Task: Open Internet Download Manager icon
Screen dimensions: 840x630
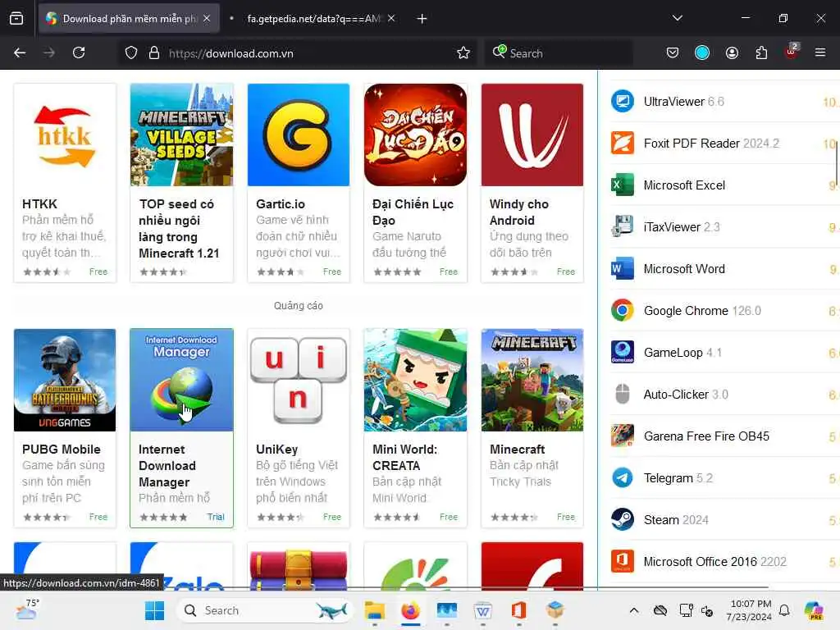Action: (181, 380)
